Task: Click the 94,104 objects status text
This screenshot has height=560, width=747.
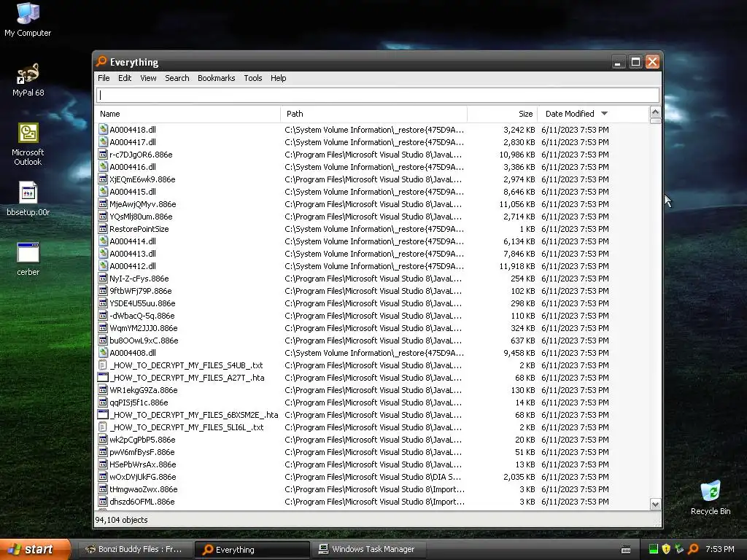Action: point(122,520)
